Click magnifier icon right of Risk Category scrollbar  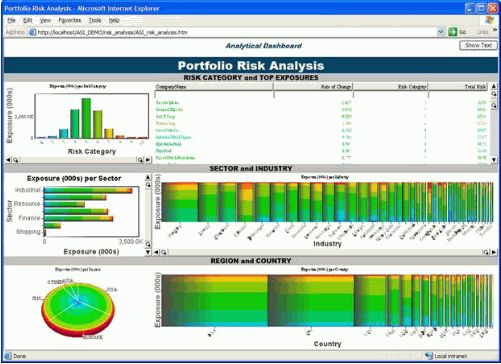click(140, 160)
